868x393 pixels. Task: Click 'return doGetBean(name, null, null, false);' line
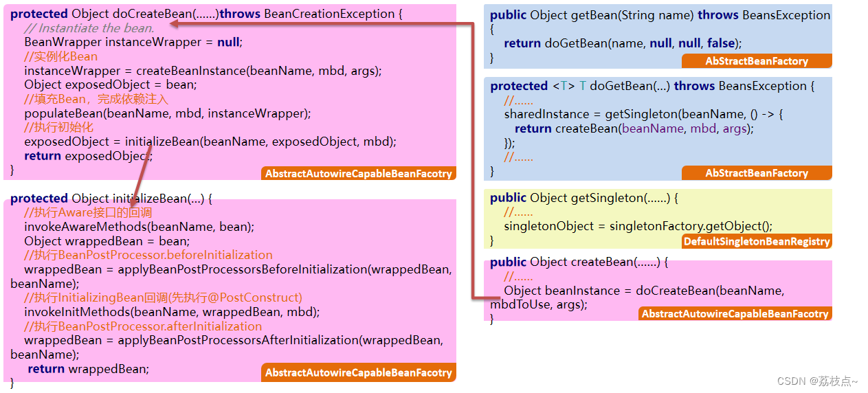pyautogui.click(x=623, y=43)
